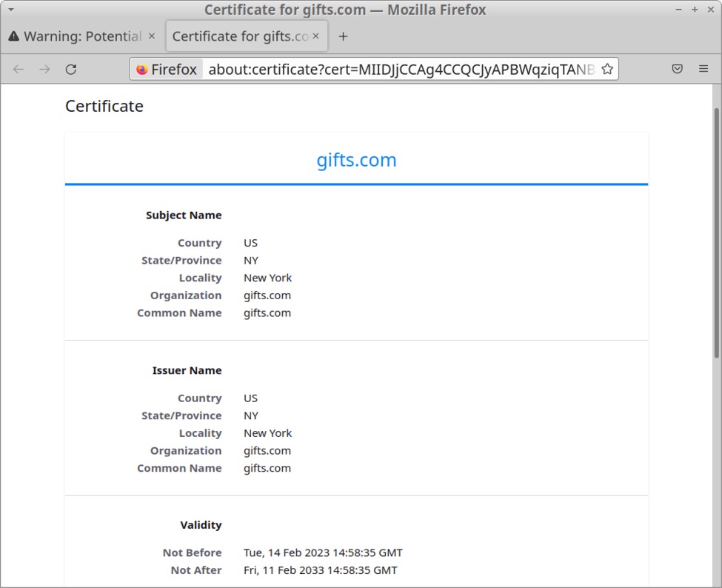Save page to Pocket
The width and height of the screenshot is (722, 588).
pos(677,69)
